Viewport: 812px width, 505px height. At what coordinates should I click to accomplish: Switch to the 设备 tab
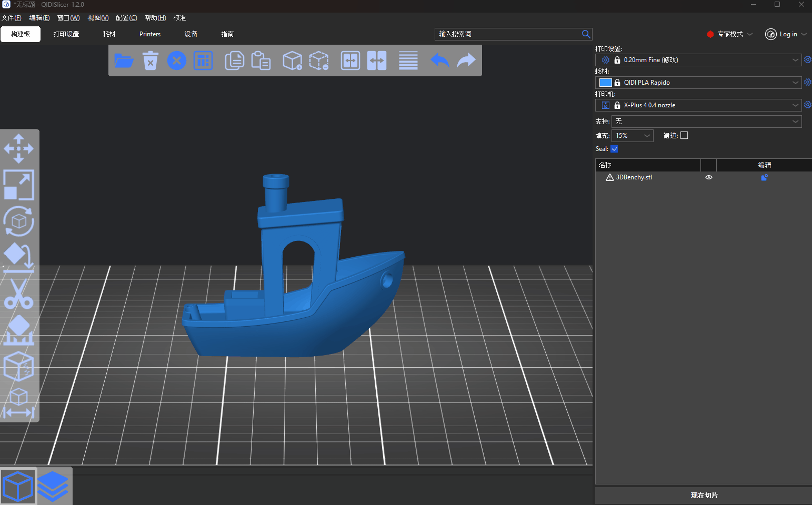[191, 34]
